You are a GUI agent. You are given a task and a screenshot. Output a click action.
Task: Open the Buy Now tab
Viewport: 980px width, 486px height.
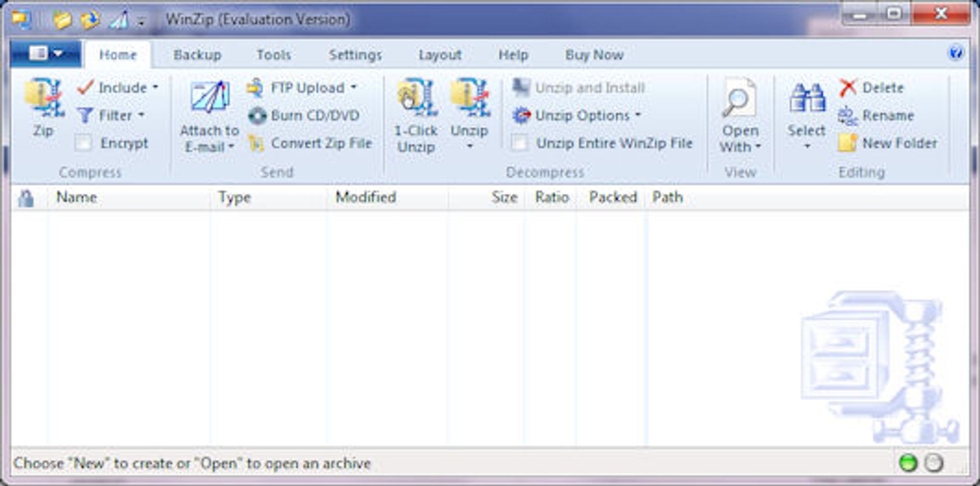pos(594,55)
